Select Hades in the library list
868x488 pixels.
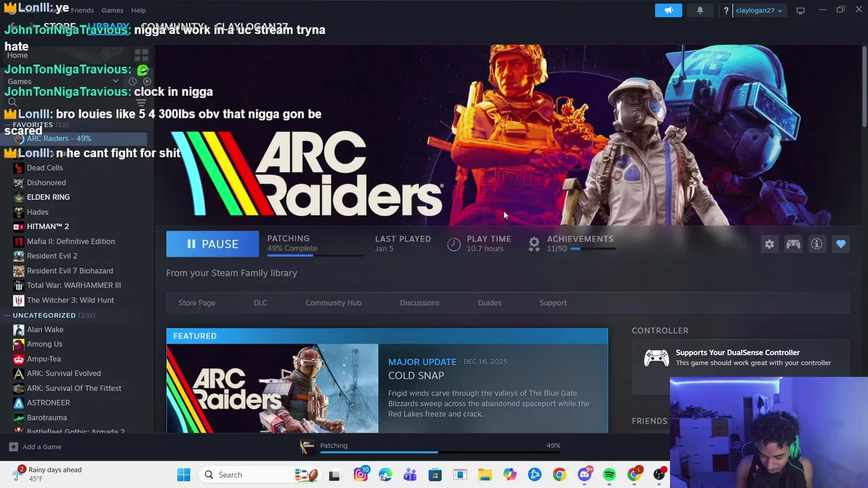pos(37,212)
